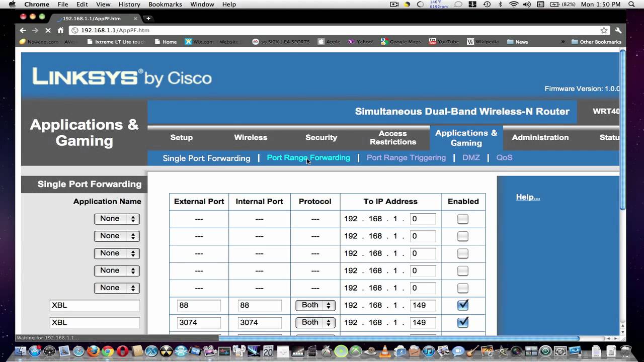
Task: Click the Wi-Fi status icon
Action: 513,5
